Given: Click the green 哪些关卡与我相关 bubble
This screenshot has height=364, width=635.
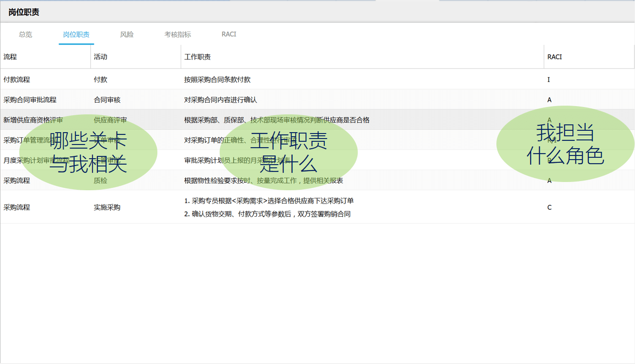Looking at the screenshot, I should point(88,152).
